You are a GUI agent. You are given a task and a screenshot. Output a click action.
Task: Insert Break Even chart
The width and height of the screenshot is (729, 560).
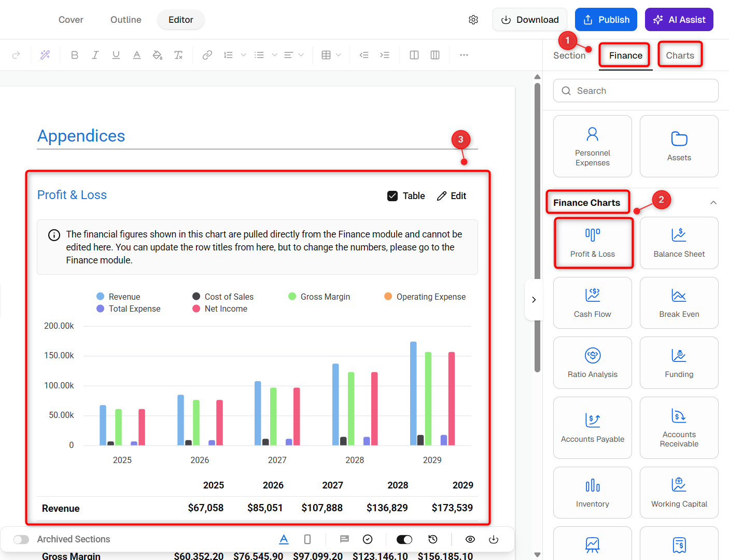coord(679,303)
